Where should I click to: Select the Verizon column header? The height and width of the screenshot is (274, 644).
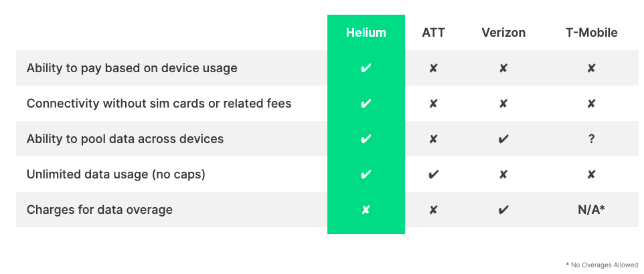(503, 33)
